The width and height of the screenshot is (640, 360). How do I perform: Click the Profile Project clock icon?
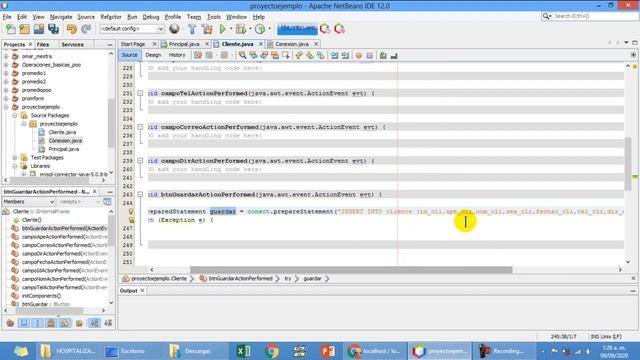(260, 29)
